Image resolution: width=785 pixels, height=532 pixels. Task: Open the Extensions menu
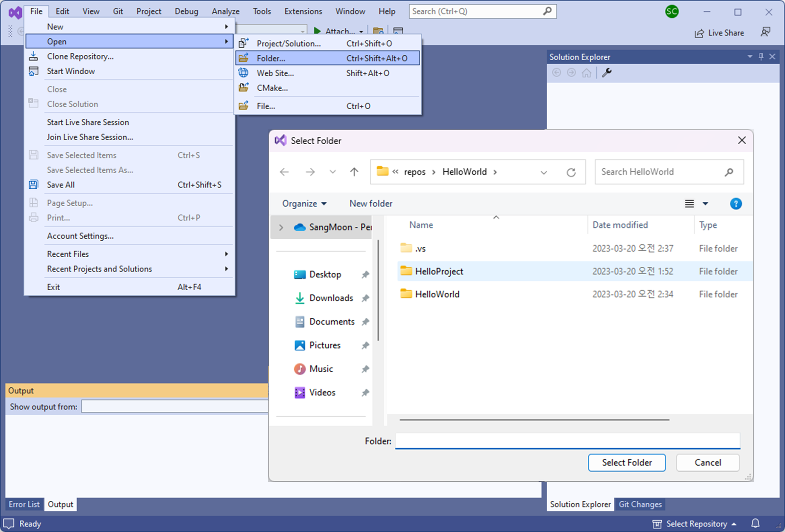303,11
